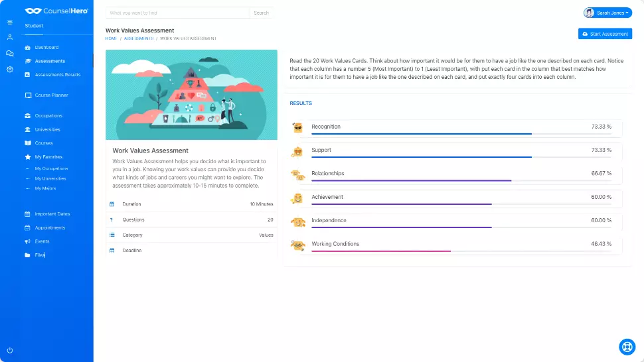Go to Dashboard in sidebar
Image resolution: width=644 pixels, height=362 pixels.
[46, 48]
